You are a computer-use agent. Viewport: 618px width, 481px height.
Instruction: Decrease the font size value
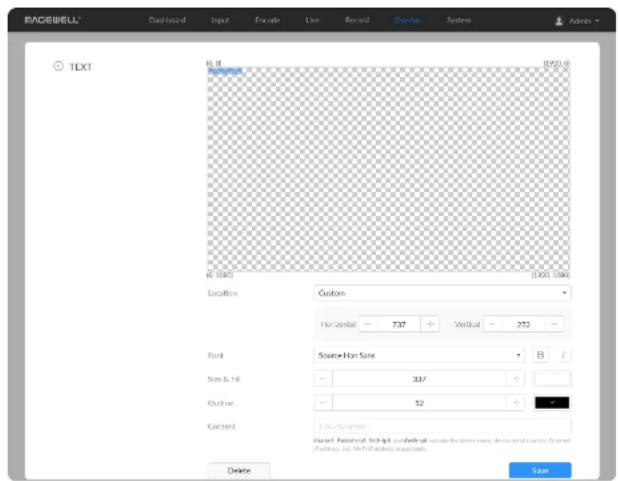323,379
